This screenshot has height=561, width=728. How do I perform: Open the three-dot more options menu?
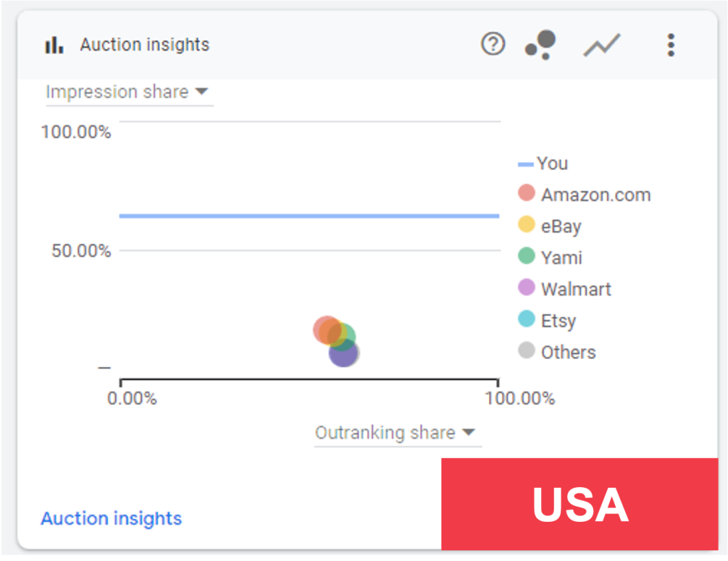(x=670, y=45)
